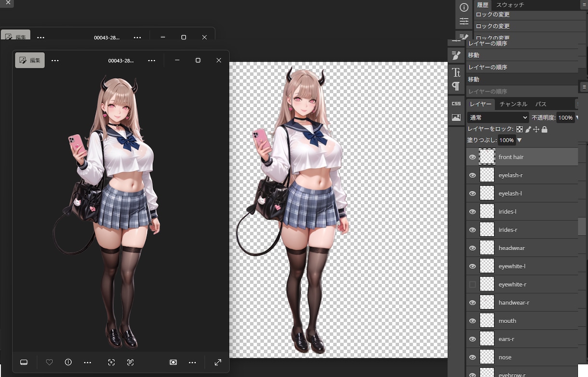
Task: Show the hidden eyewhite-r layer
Action: pos(472,284)
